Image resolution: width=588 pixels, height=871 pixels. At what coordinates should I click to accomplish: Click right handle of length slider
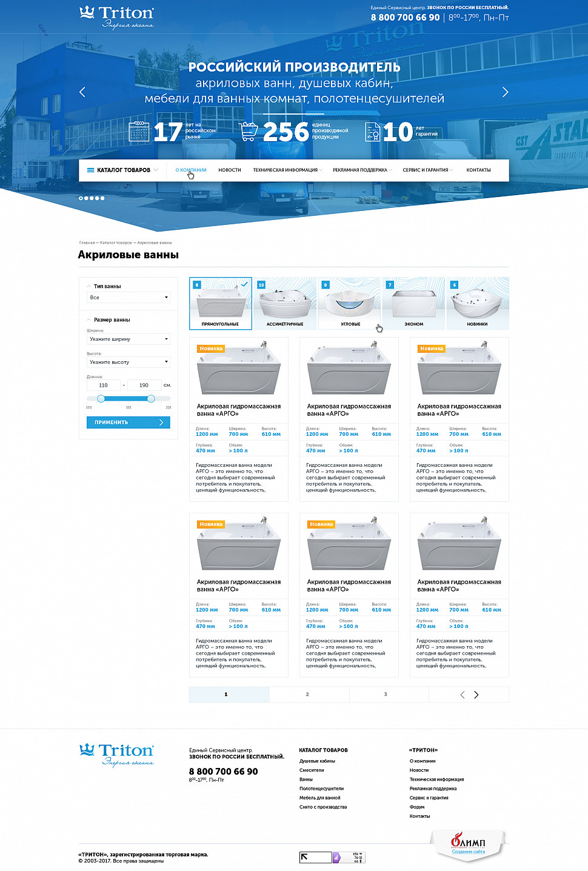[x=151, y=398]
